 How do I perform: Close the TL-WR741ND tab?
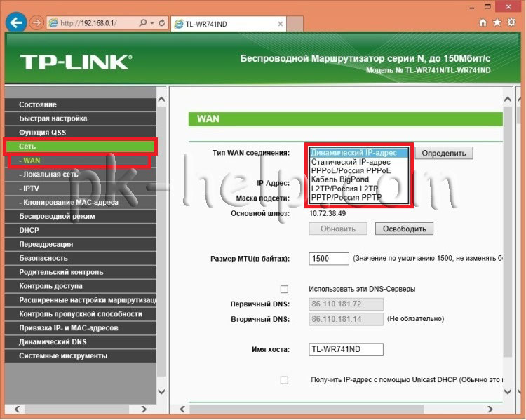pyautogui.click(x=280, y=24)
